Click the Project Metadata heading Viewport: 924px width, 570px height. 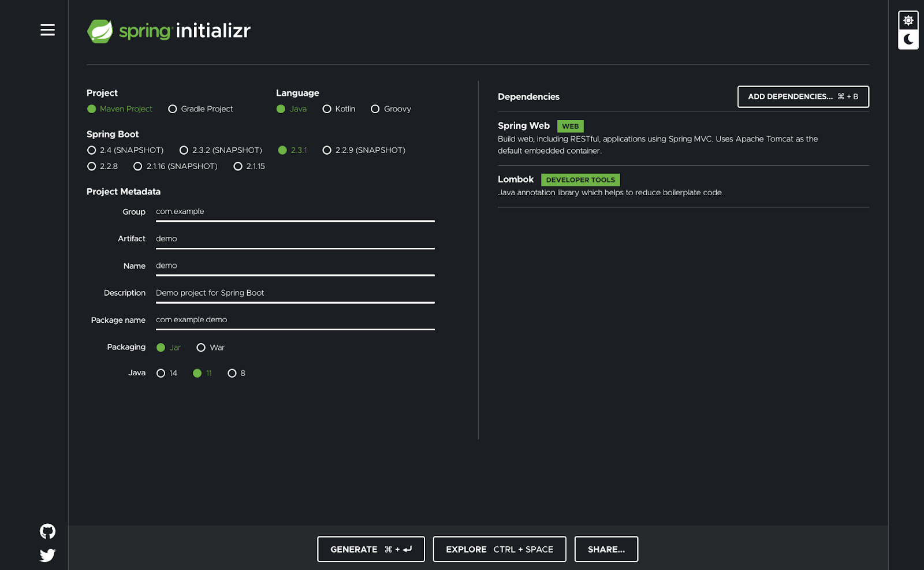[124, 192]
